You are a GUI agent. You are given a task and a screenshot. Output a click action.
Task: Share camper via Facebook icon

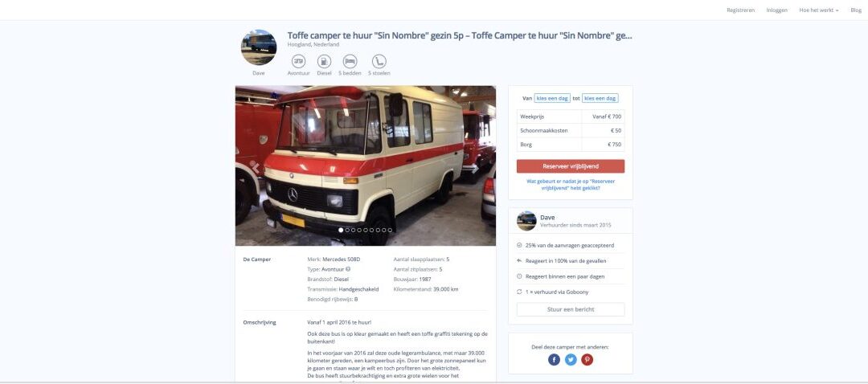click(554, 360)
